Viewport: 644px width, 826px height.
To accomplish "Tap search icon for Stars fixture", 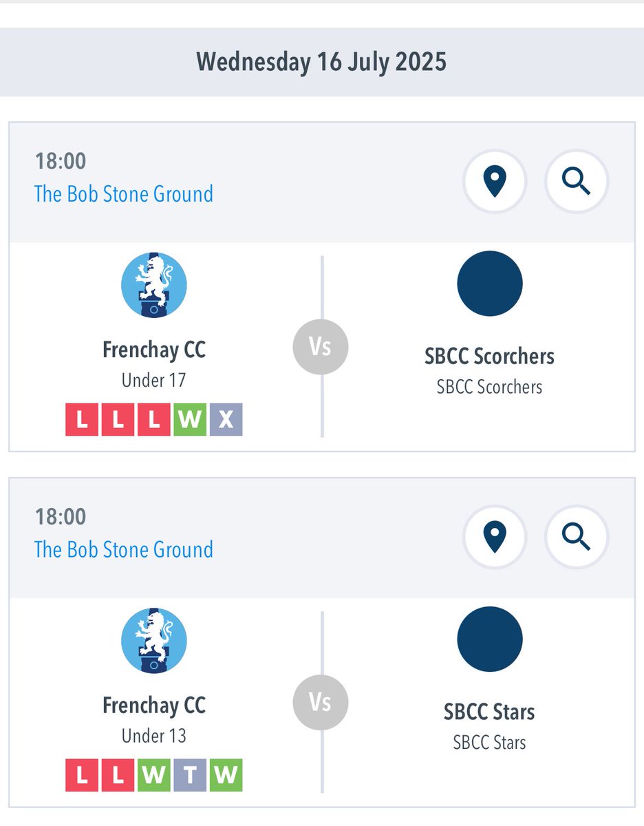I will click(x=577, y=537).
